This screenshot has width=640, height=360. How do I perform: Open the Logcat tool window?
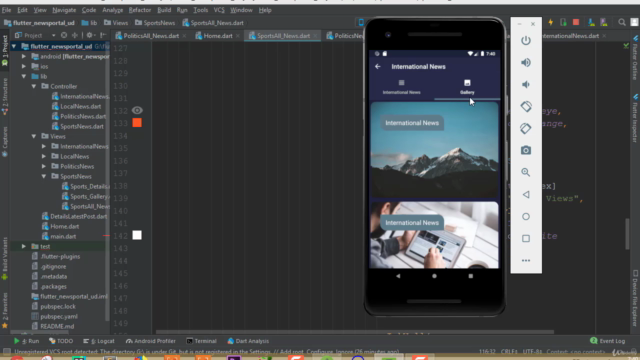point(99,341)
